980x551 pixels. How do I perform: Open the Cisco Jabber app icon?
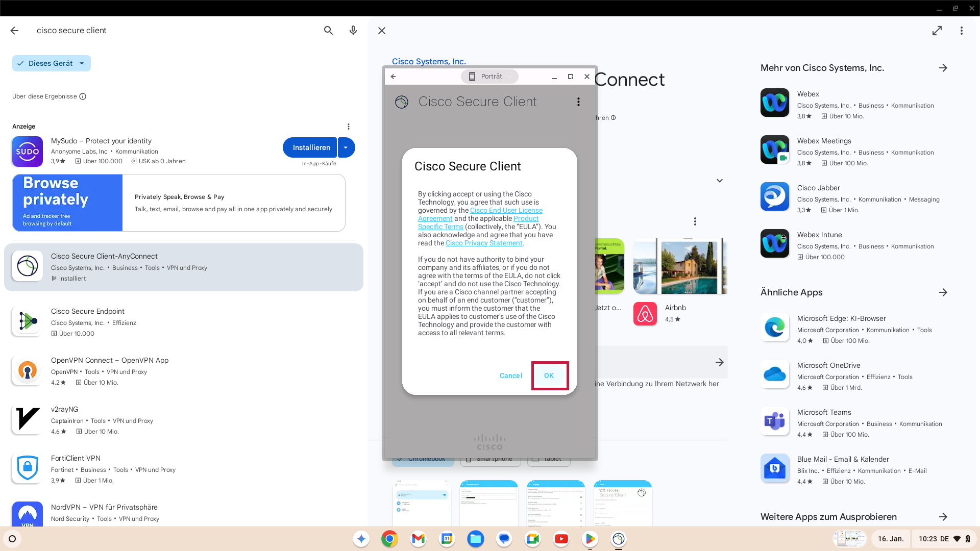pos(775,196)
